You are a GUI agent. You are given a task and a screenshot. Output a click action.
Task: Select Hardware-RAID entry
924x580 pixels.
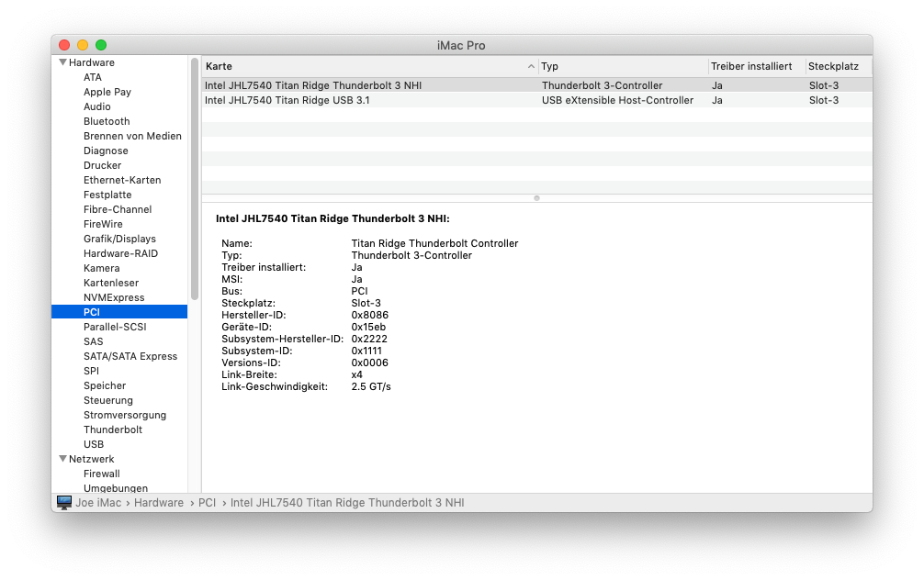[x=121, y=254]
